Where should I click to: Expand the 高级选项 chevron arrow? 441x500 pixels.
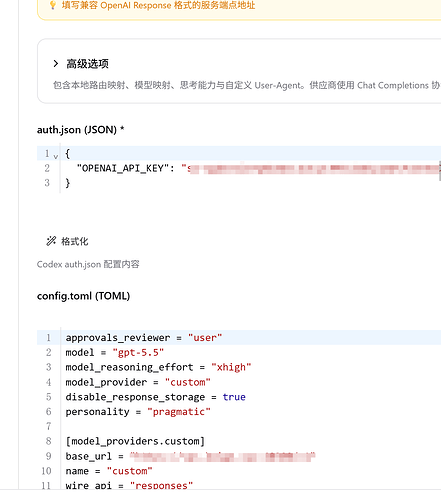[x=56, y=63]
